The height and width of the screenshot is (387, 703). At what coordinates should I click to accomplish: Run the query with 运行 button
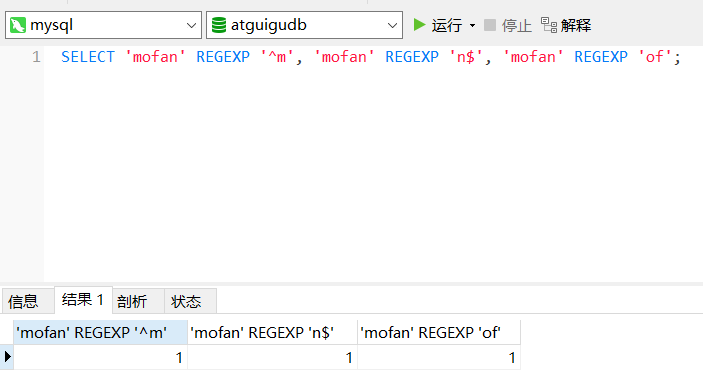447,25
